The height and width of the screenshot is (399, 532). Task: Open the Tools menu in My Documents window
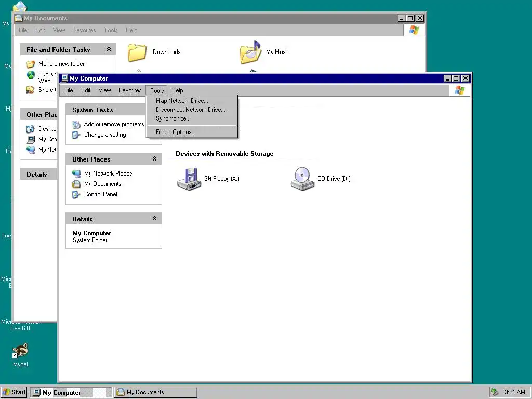point(111,30)
